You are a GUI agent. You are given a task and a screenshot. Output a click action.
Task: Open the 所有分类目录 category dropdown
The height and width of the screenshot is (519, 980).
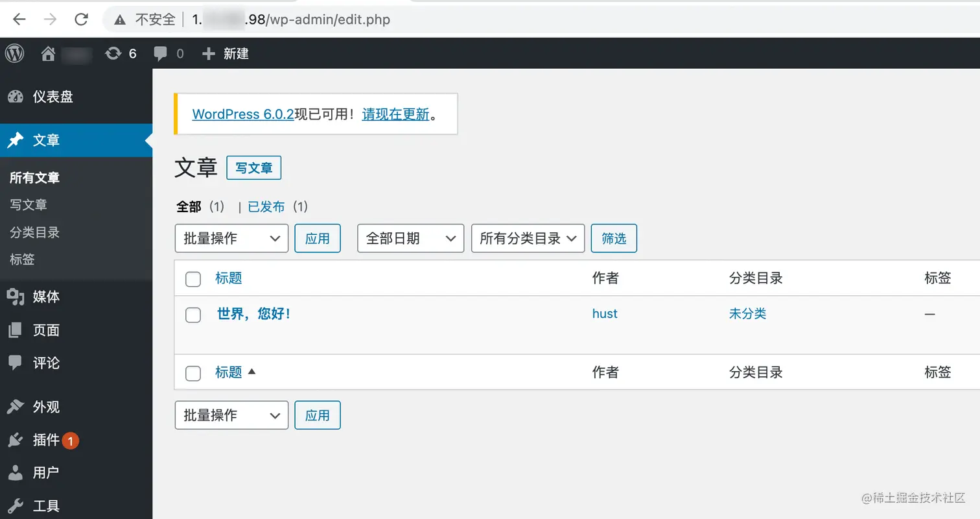(528, 238)
